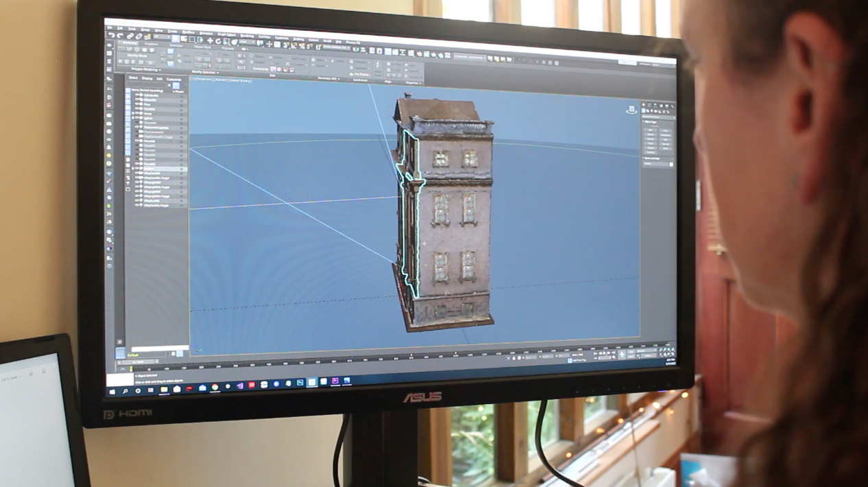Click the Add Time Tag label

click(x=578, y=359)
